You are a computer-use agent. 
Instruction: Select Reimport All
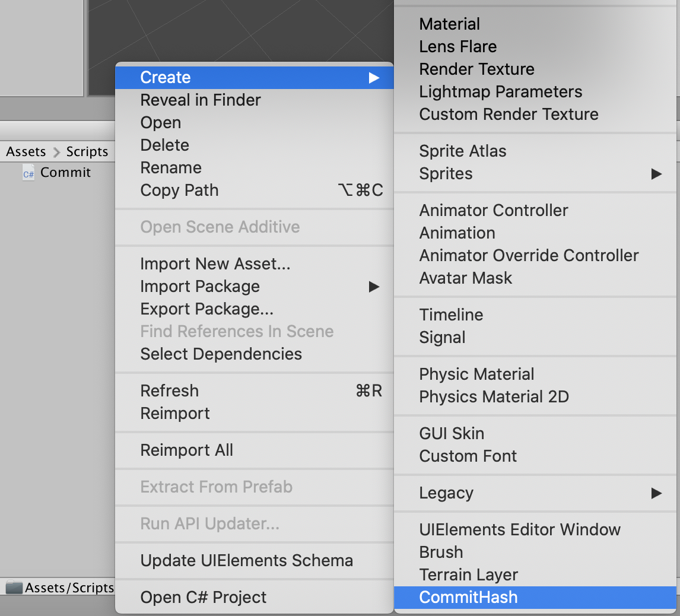186,450
